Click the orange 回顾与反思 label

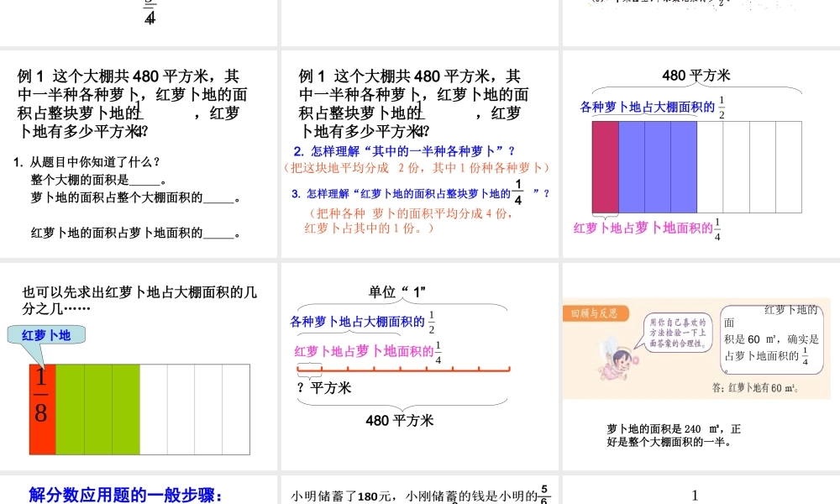[x=595, y=313]
